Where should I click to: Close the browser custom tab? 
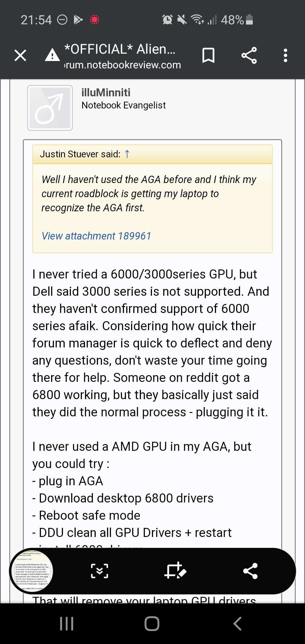pyautogui.click(x=20, y=55)
